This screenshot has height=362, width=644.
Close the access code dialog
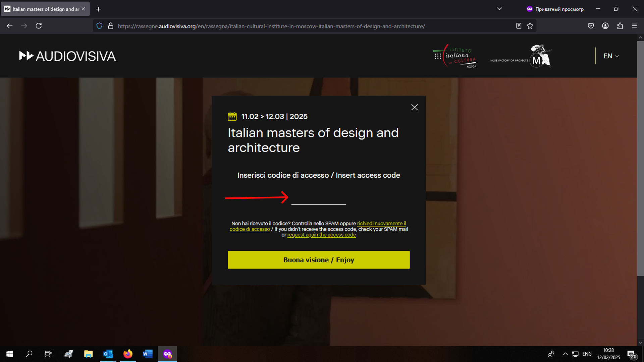[414, 107]
